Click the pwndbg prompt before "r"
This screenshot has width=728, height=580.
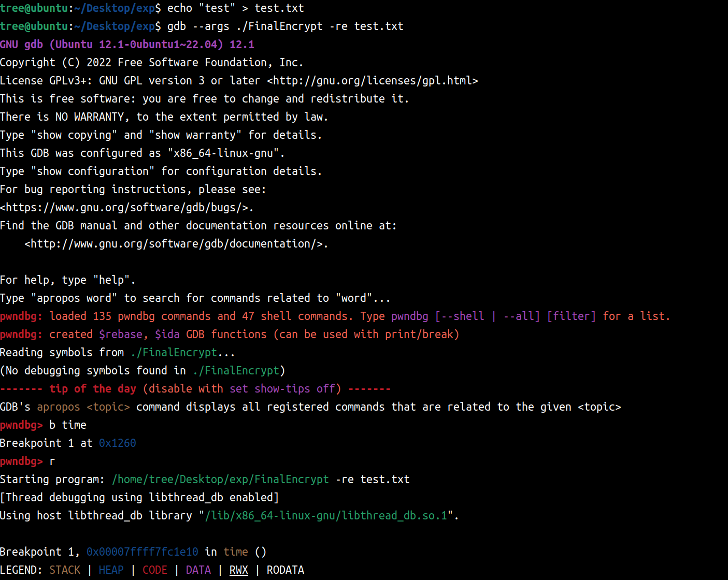coord(21,461)
